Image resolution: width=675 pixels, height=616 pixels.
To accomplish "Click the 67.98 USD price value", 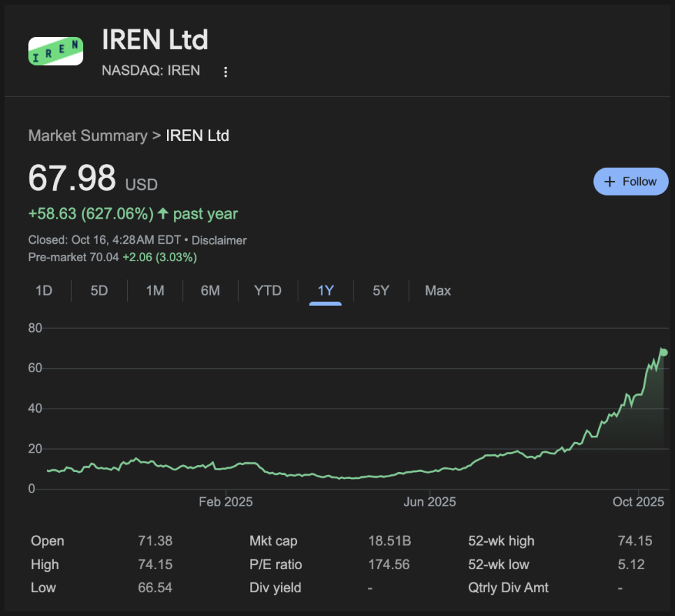I will tap(72, 178).
